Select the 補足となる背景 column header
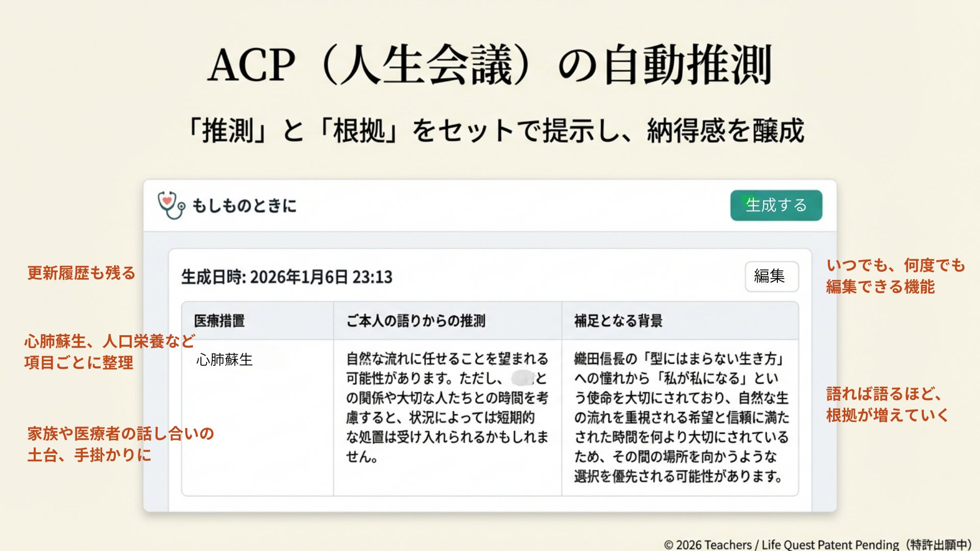 tap(618, 321)
